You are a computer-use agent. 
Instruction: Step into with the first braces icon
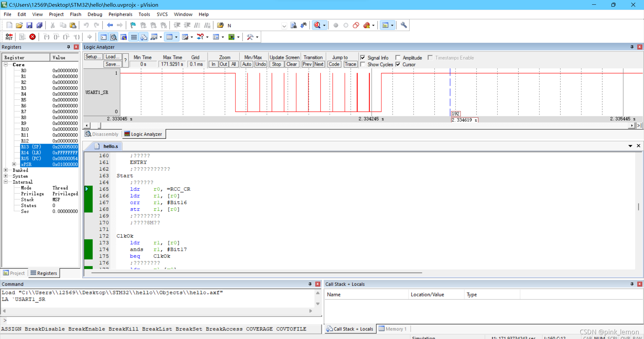[x=47, y=37]
